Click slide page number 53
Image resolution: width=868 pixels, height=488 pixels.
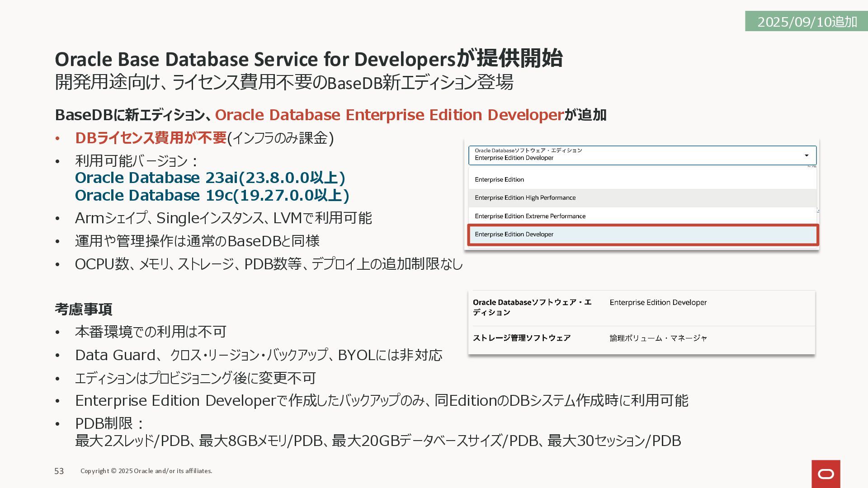[x=59, y=471]
